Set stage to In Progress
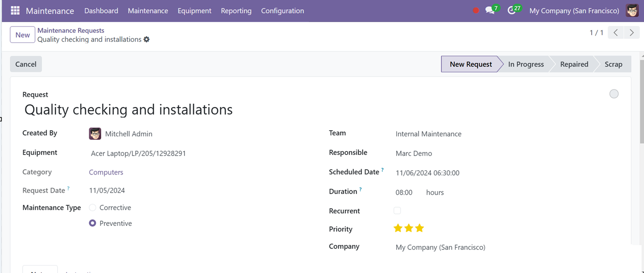This screenshot has width=644, height=273. pyautogui.click(x=526, y=64)
